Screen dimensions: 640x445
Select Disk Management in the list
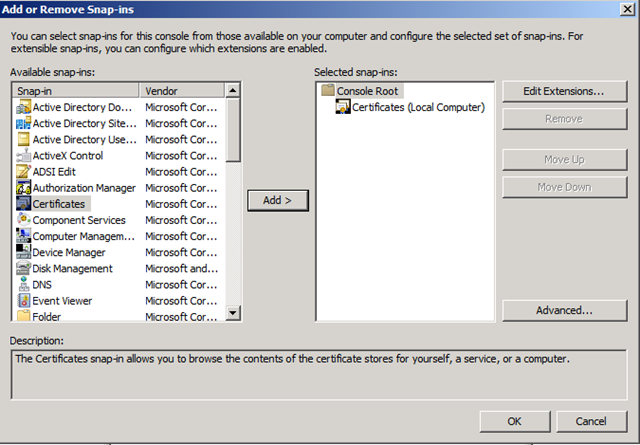click(72, 269)
